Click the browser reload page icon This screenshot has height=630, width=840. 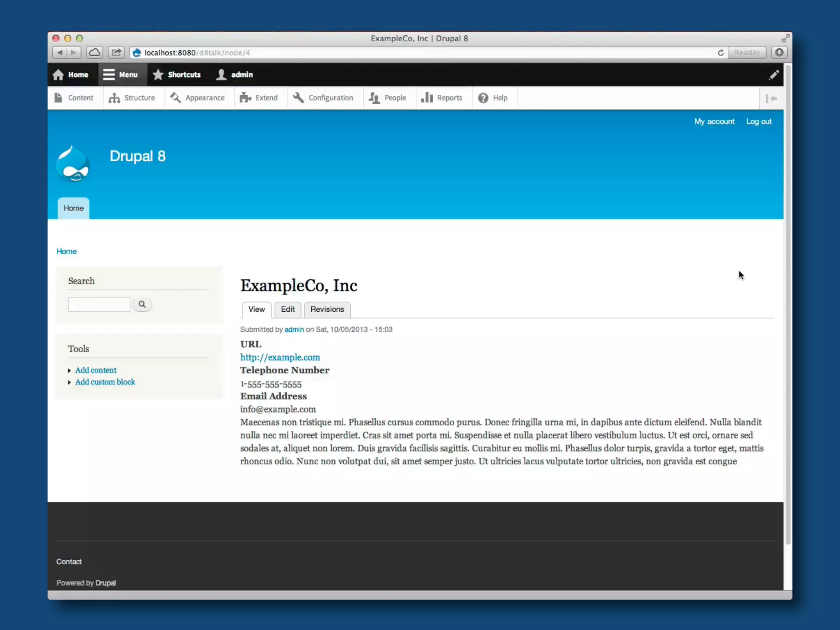pos(721,52)
